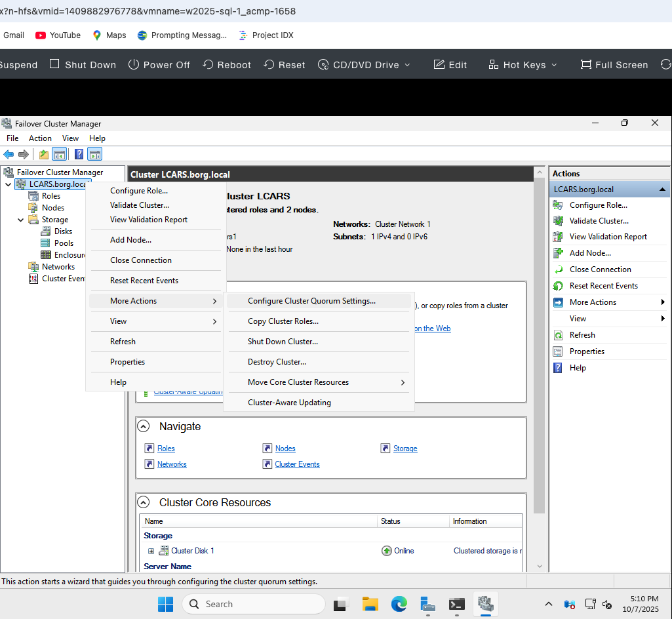Open Help using the question mark toolbar icon
This screenshot has width=672, height=619.
(x=78, y=153)
